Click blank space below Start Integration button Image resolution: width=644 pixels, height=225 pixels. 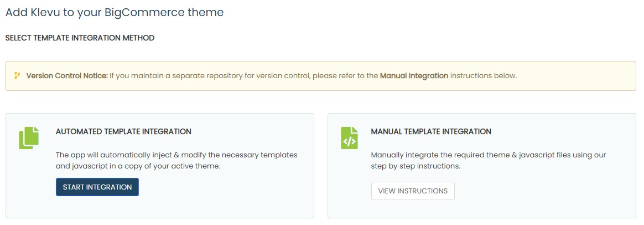(97, 207)
